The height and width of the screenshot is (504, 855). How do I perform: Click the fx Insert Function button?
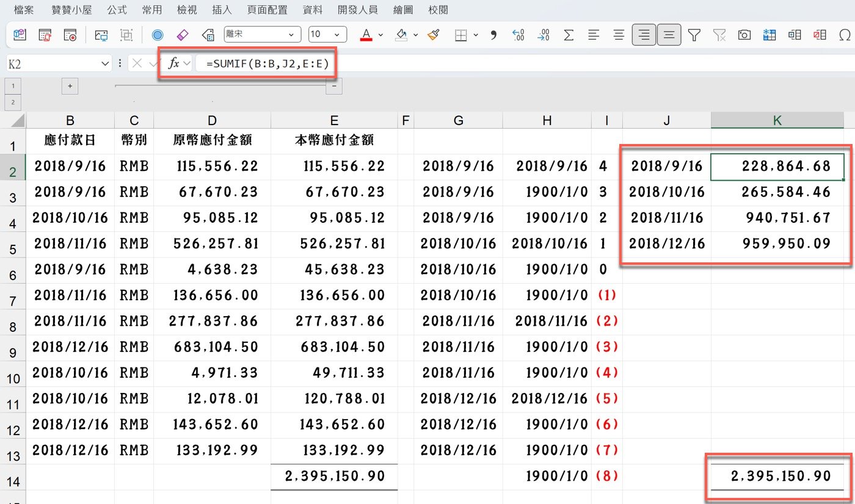tap(174, 63)
